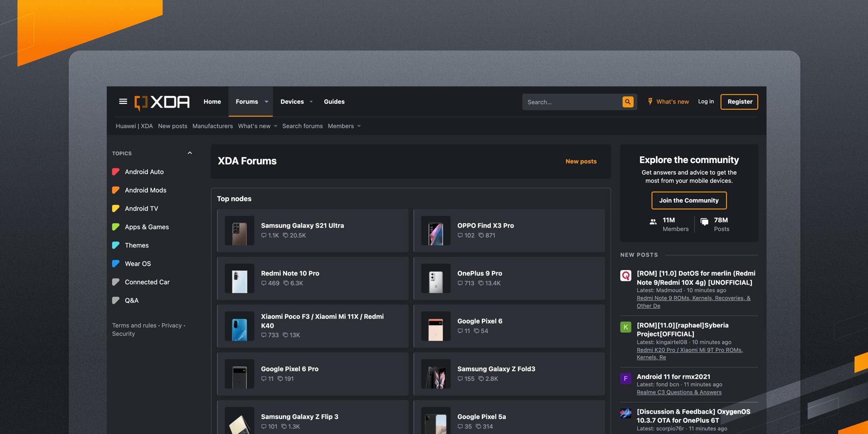
Task: Select the red Android Auto topic tag
Action: click(116, 172)
